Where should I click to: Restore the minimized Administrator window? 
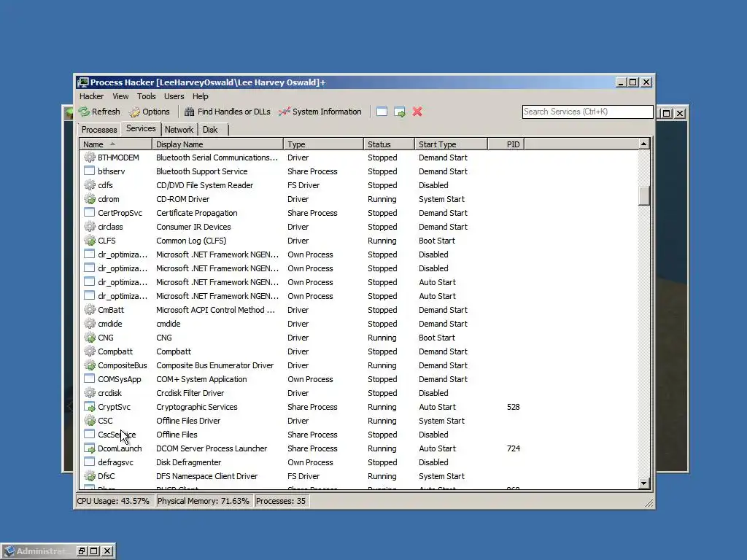pyautogui.click(x=82, y=551)
